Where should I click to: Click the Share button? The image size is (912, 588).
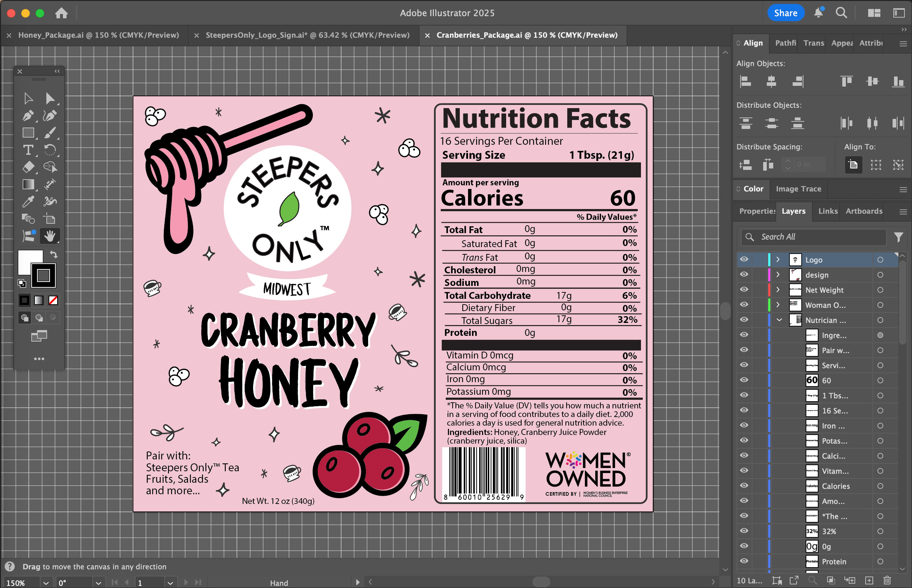[x=785, y=13]
